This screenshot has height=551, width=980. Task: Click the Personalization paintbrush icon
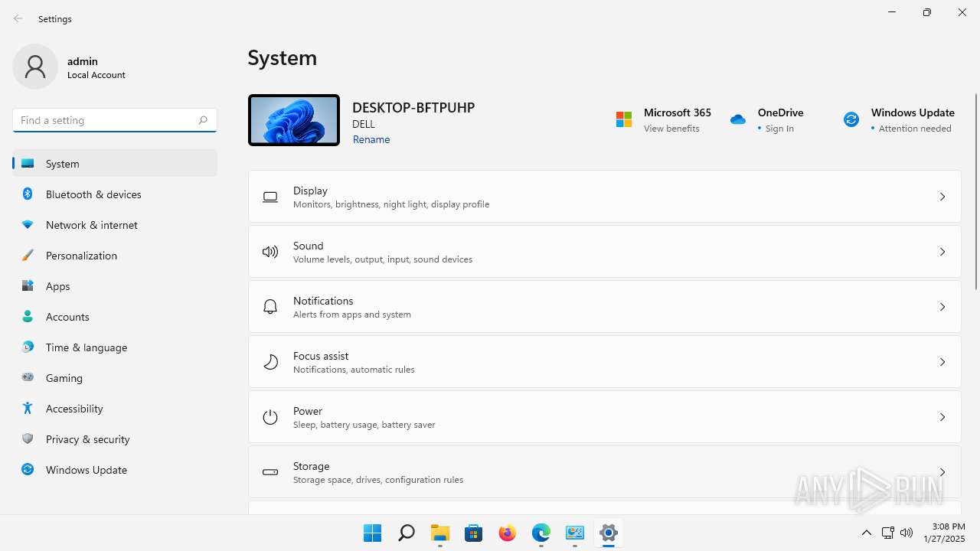(x=28, y=256)
